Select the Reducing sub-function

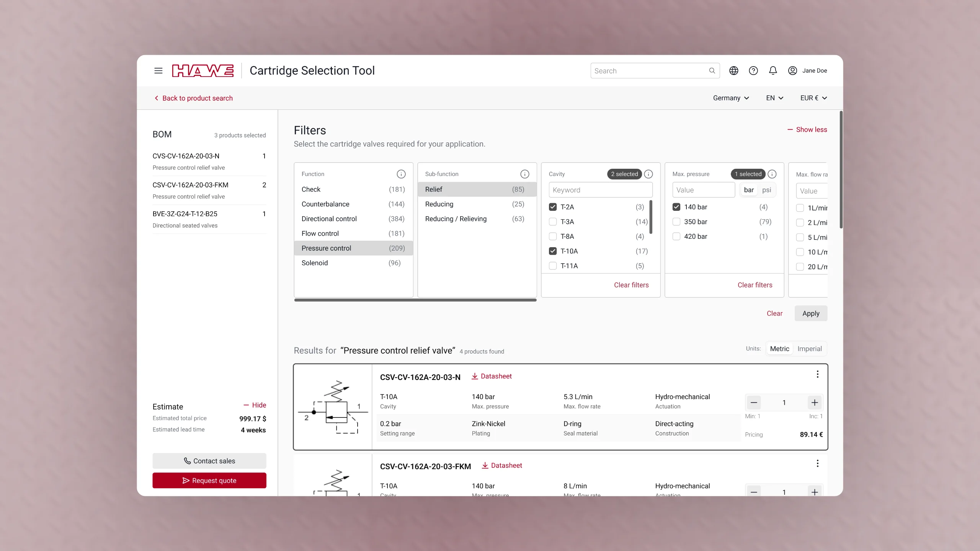(477, 204)
